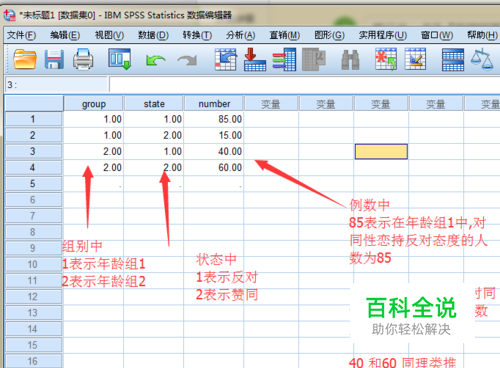Viewport: 500px width, 368px height.
Task: Select blank corner select-all header
Action: tap(34, 103)
